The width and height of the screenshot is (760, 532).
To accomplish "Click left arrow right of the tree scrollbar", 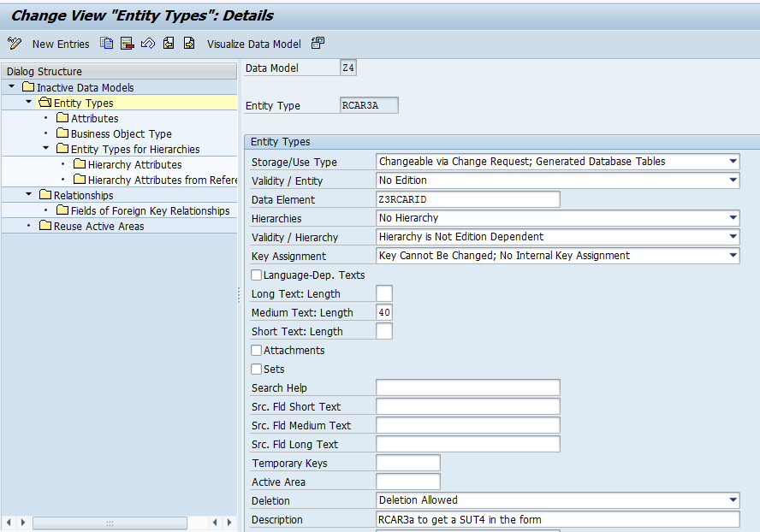I will point(215,523).
